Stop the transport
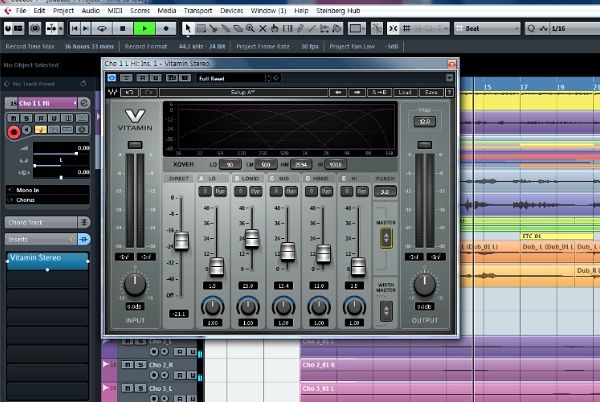This screenshot has width=600, height=402. 123,28
